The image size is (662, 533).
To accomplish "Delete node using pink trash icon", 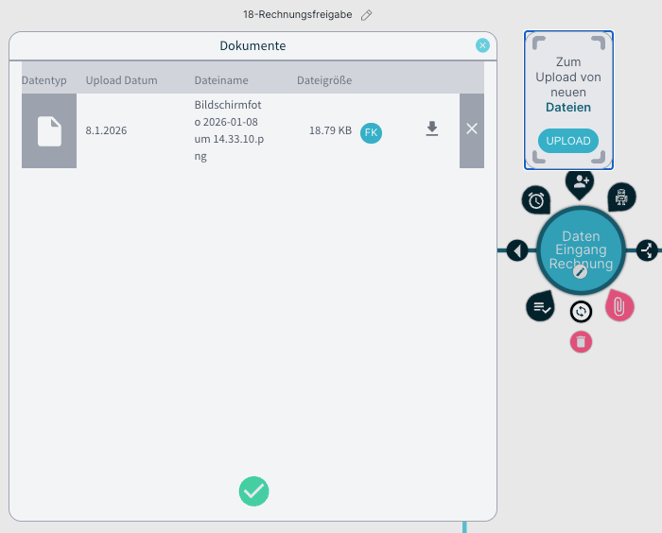I will [x=581, y=342].
